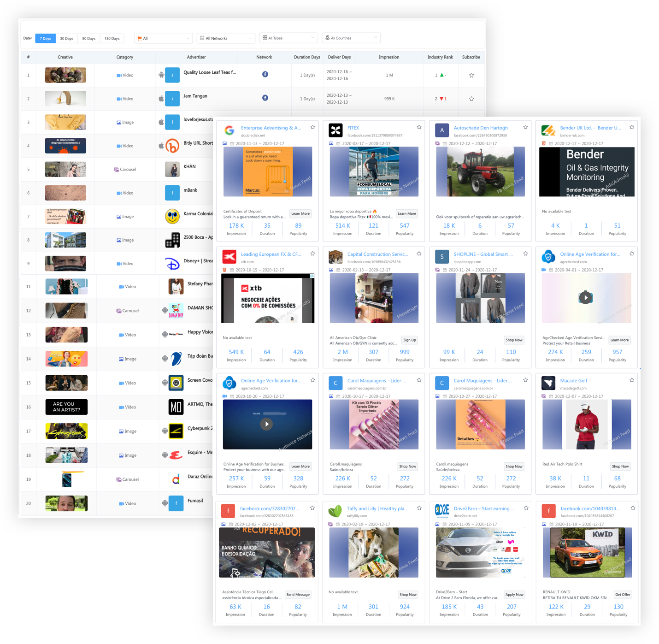Star the Quality Loose Leaf Teas row
Viewport: 659px width, 644px height.
click(471, 75)
